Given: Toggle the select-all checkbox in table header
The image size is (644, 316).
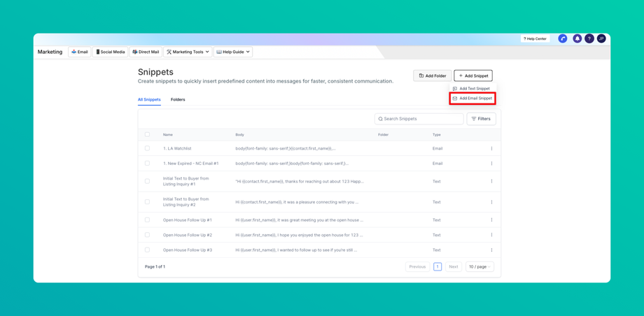Looking at the screenshot, I should [148, 134].
